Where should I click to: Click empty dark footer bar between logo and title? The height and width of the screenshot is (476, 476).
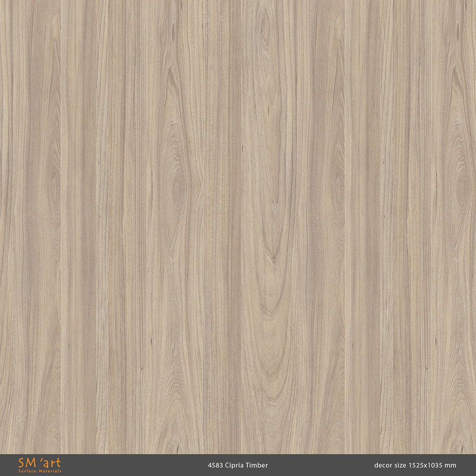coord(135,465)
